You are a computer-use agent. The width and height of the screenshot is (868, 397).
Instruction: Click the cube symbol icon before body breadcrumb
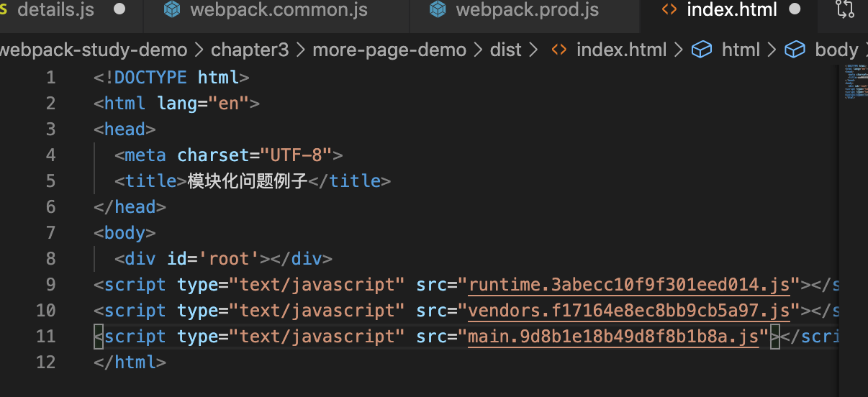pyautogui.click(x=795, y=50)
